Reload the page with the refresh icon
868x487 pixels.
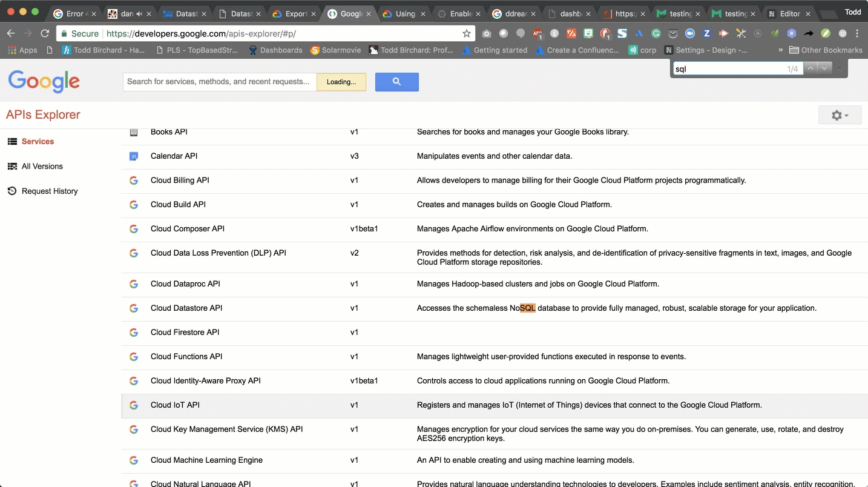(45, 33)
